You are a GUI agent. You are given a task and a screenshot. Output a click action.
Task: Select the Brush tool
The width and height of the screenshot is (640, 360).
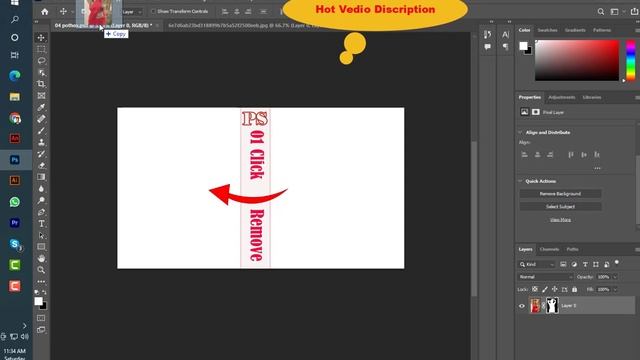(41, 131)
